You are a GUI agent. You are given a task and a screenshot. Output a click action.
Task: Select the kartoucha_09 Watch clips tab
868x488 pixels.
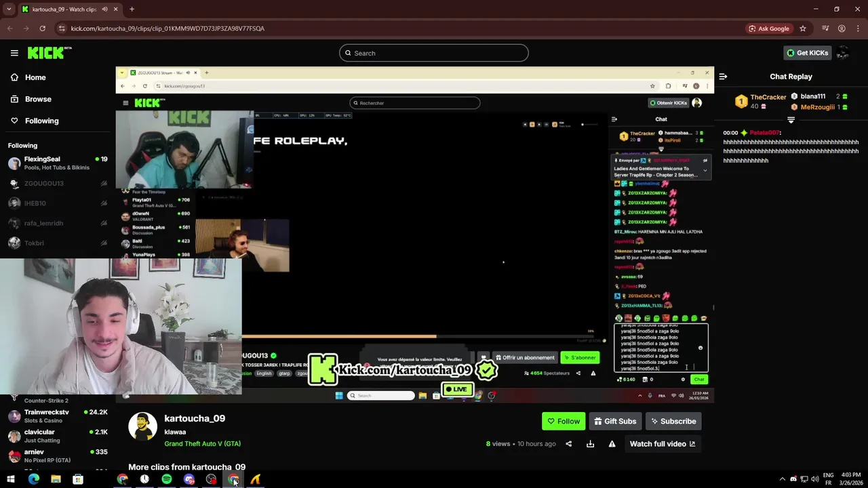pos(70,9)
